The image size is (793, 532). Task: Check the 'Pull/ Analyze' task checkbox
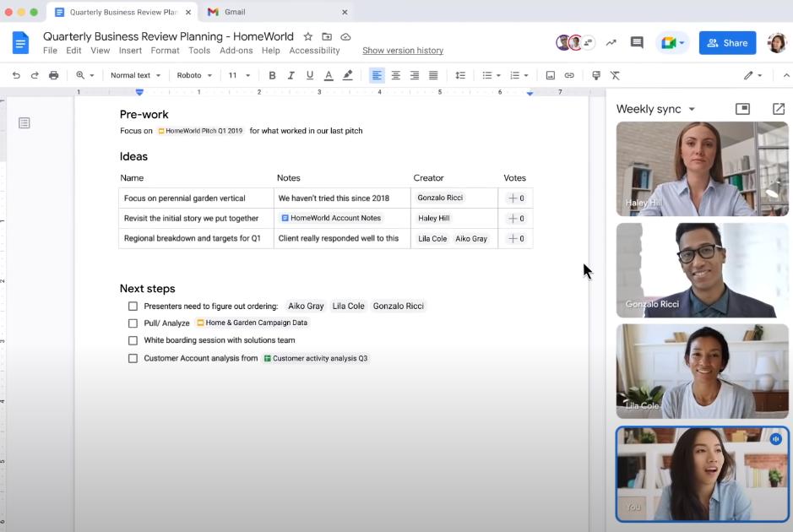[x=133, y=323]
